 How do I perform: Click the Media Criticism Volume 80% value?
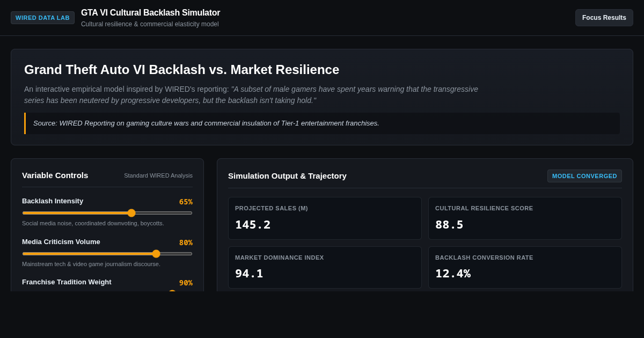pos(186,243)
